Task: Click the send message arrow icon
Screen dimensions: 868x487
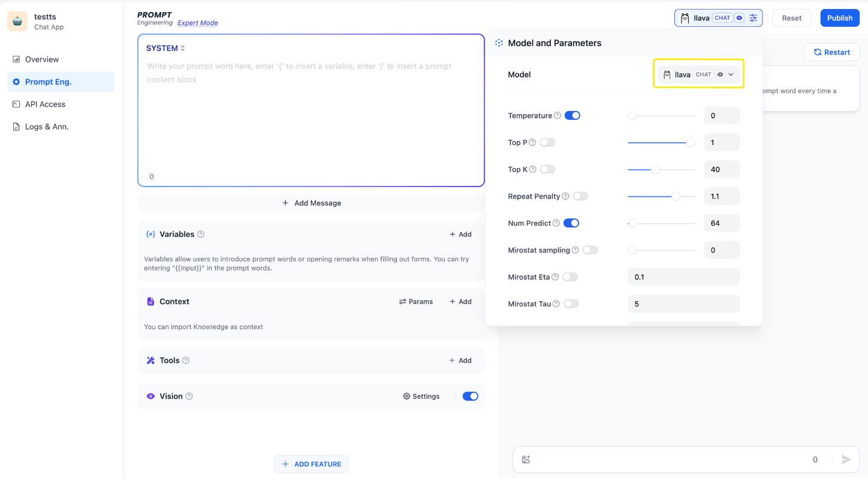Action: point(846,459)
